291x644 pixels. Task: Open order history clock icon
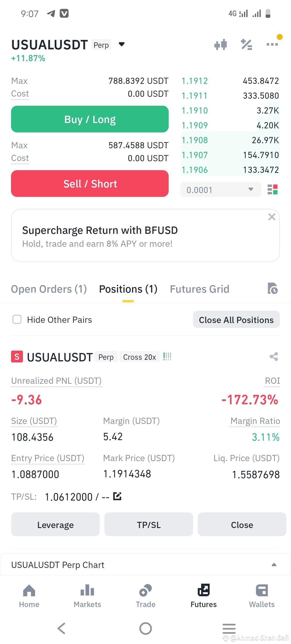pos(273,289)
